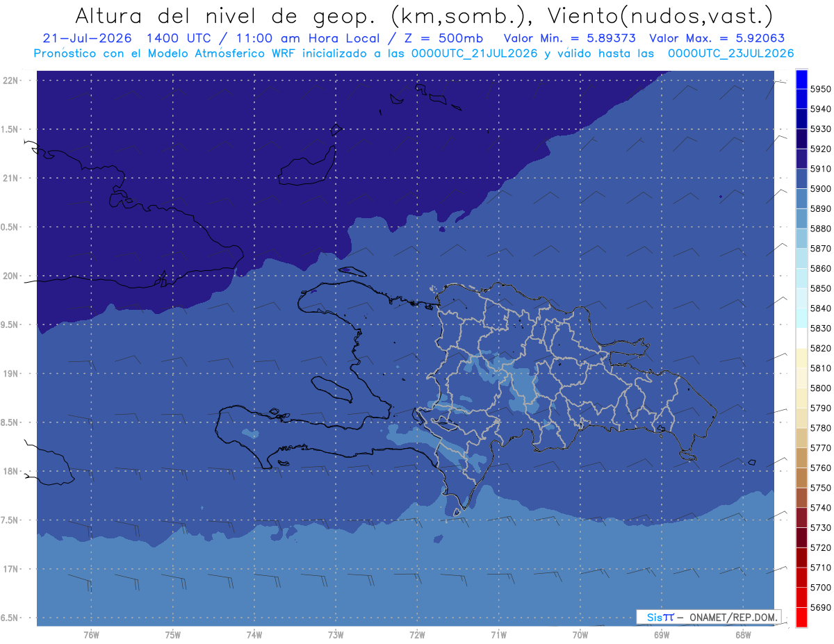The width and height of the screenshot is (834, 644).
Task: Click the '9.5N' latitude label
Action: [10, 324]
